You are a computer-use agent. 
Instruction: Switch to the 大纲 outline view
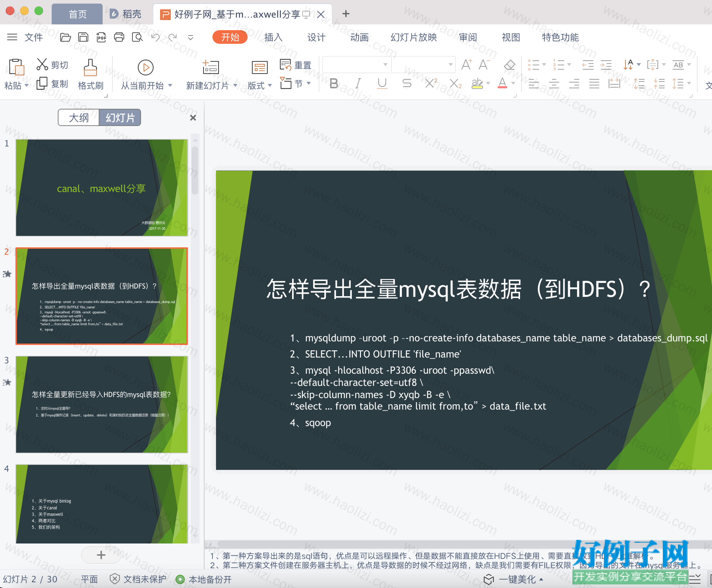click(79, 117)
